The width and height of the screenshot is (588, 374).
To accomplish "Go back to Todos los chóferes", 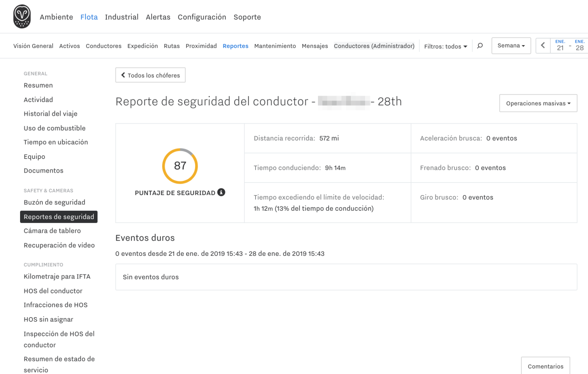I will tap(150, 75).
